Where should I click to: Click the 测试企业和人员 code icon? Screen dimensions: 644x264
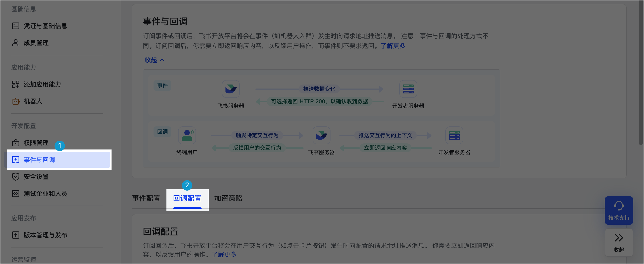15,194
